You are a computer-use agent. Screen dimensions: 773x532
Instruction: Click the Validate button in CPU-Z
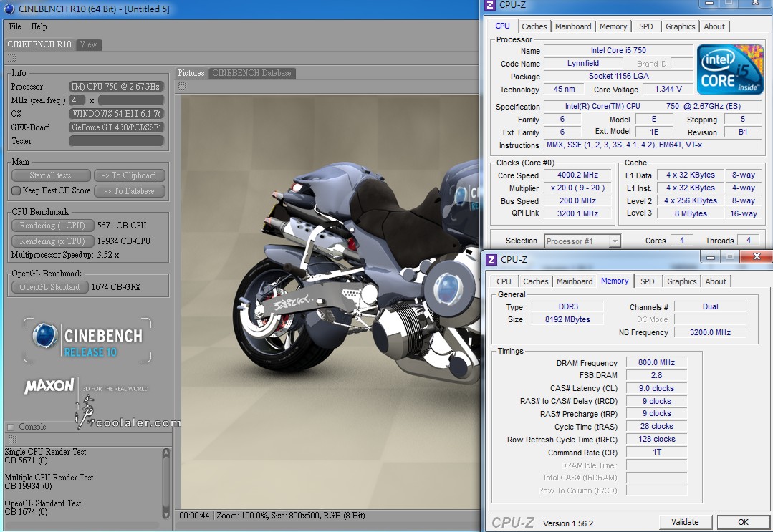686,522
